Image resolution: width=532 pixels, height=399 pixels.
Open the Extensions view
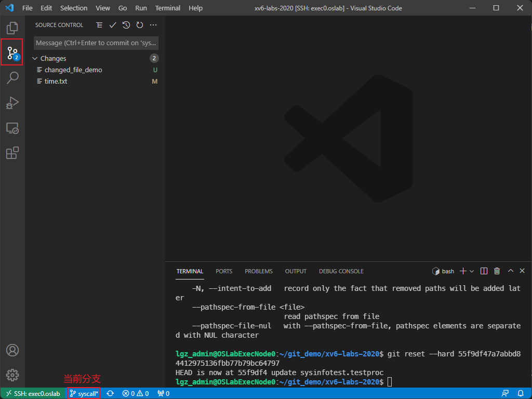(12, 153)
